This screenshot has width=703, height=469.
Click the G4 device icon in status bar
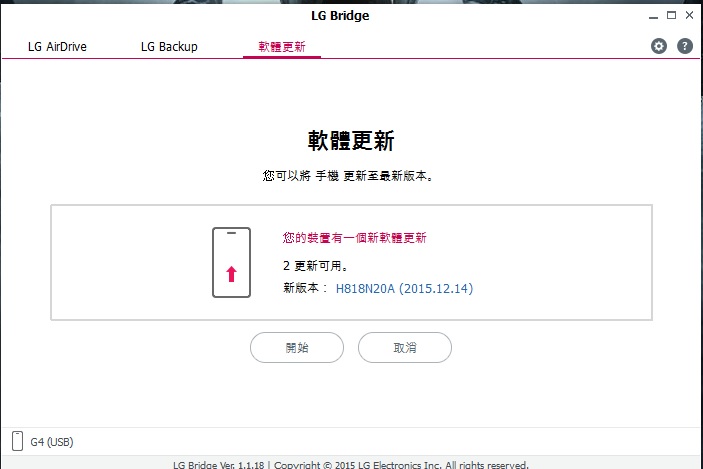[17, 441]
